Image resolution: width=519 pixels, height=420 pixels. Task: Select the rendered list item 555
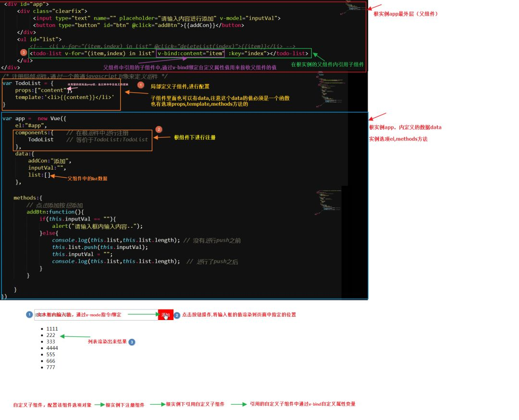[50, 355]
